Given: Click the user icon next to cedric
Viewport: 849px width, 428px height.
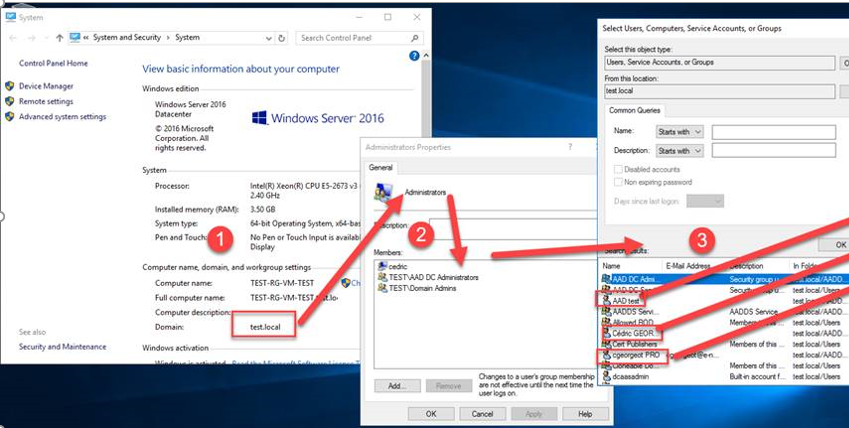Looking at the screenshot, I should (x=382, y=266).
